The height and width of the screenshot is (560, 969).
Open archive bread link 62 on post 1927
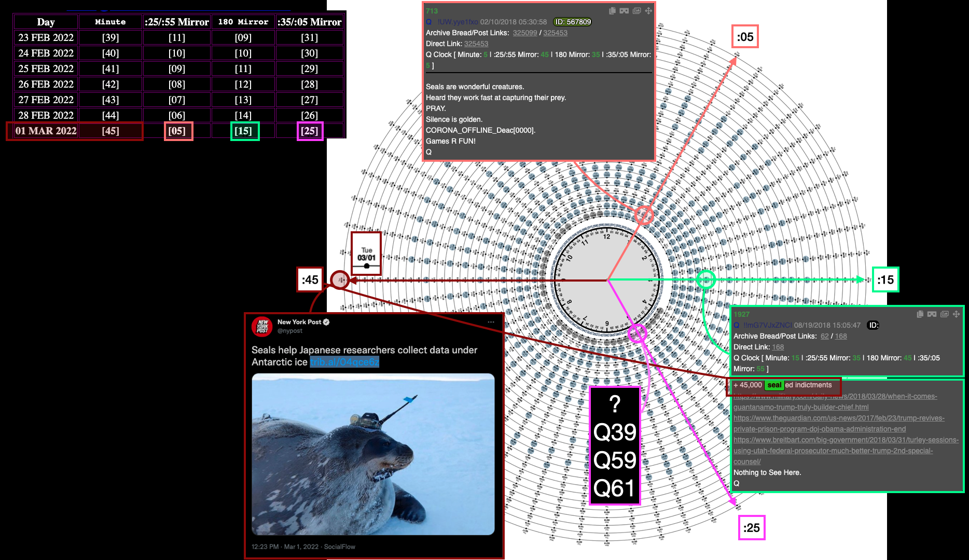pyautogui.click(x=825, y=336)
